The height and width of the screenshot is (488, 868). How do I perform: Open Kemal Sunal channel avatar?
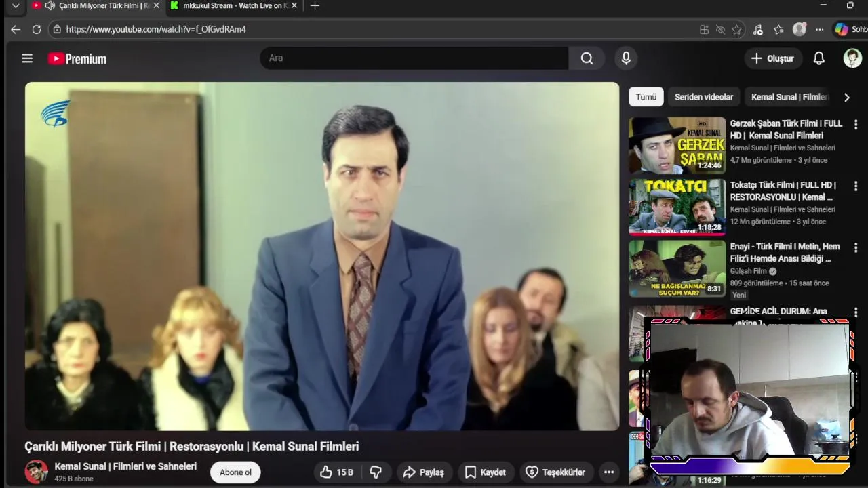tap(37, 472)
